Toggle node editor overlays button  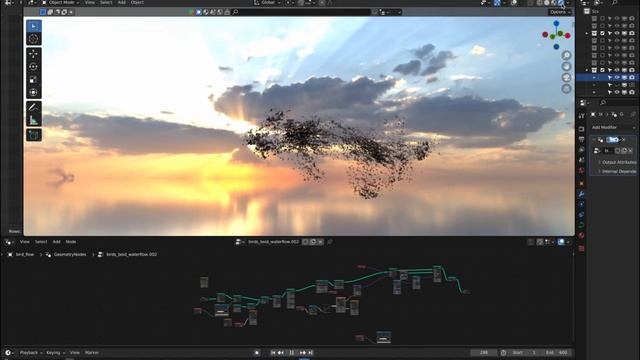point(561,242)
